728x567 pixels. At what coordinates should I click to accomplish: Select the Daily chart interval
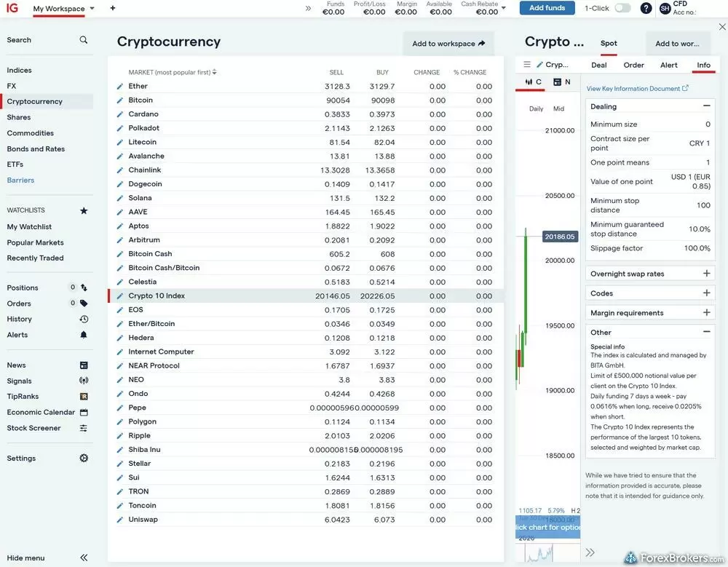click(536, 108)
